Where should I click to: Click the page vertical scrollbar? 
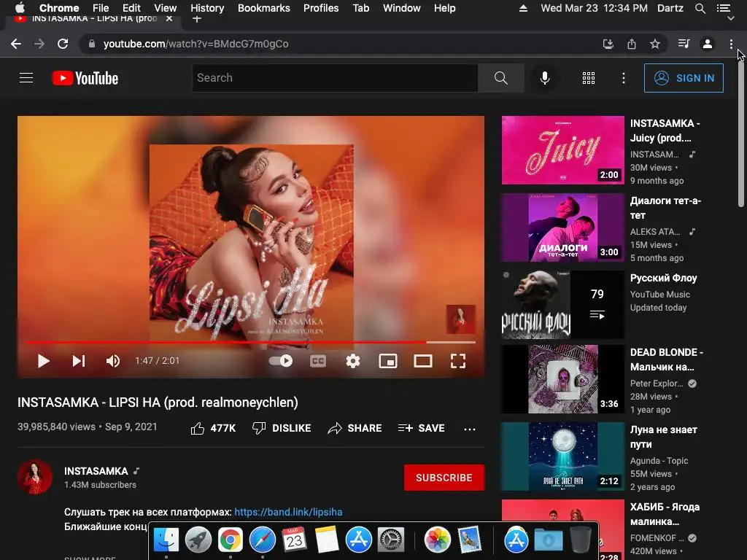pos(741,133)
